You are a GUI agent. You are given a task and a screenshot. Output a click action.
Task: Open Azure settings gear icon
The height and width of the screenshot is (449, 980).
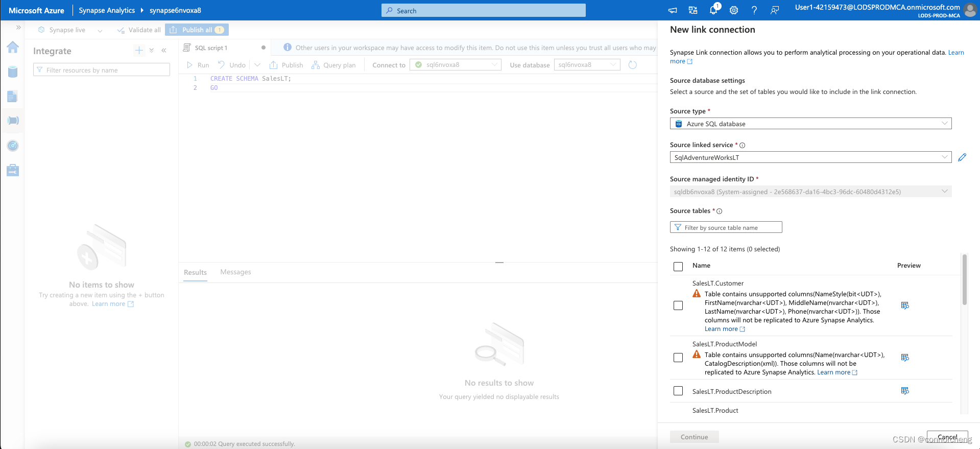pyautogui.click(x=734, y=10)
